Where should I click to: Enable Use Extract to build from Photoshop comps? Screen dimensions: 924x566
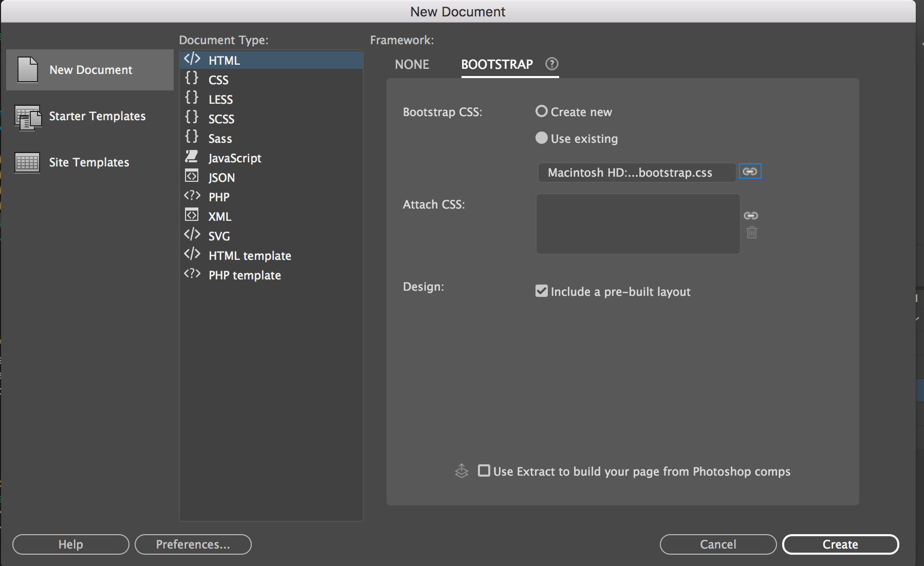pos(483,470)
